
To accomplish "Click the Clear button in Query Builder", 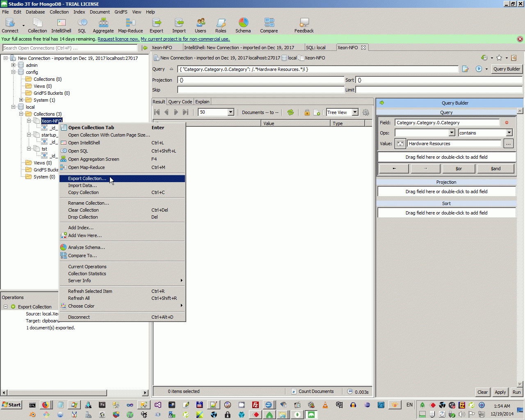I will [483, 392].
